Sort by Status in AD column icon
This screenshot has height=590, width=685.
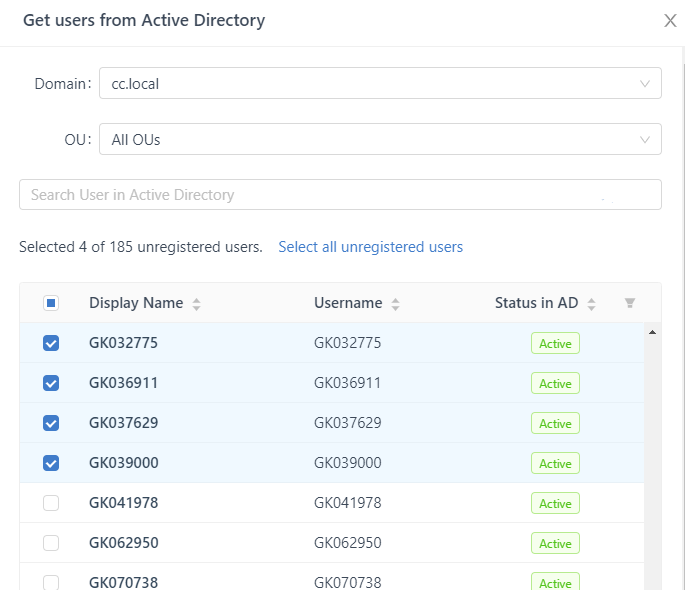[x=591, y=304]
